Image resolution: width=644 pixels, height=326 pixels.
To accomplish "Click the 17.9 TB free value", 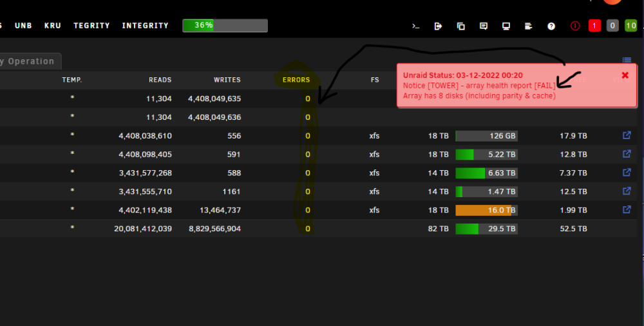I will pos(573,136).
